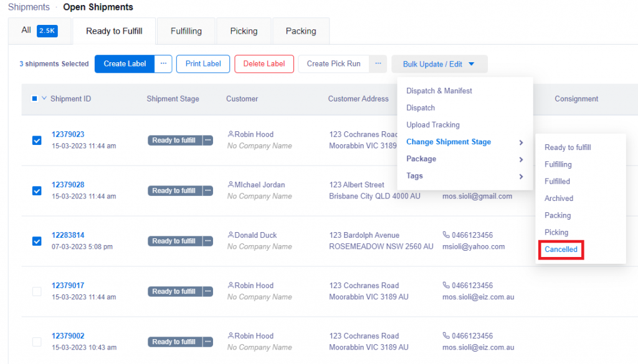Open shipment 12379002 link
Screen dimensions: 638x364
(x=68, y=335)
